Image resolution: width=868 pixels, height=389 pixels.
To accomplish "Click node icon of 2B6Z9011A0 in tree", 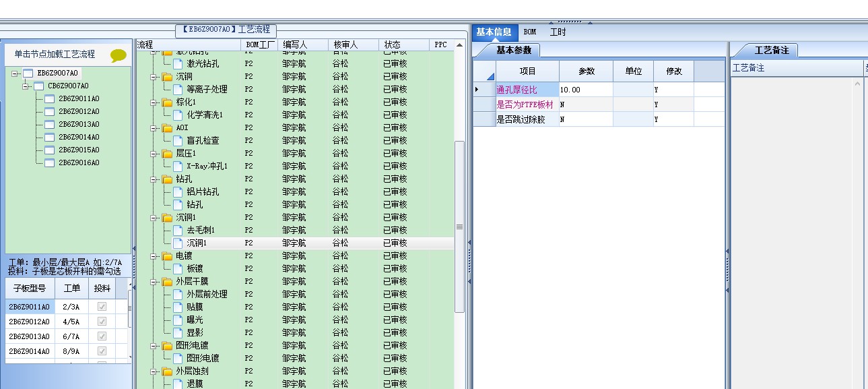I will coord(49,98).
